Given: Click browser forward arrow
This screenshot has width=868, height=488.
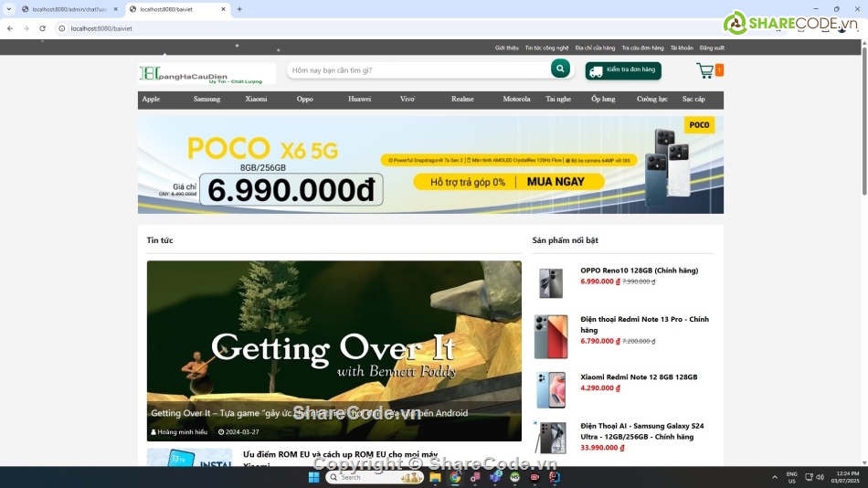Looking at the screenshot, I should (x=26, y=28).
